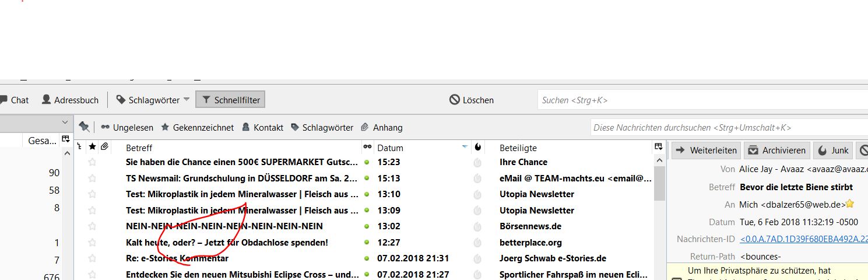868x280 pixels.
Task: Sort by the read status glasses column
Action: (367, 148)
